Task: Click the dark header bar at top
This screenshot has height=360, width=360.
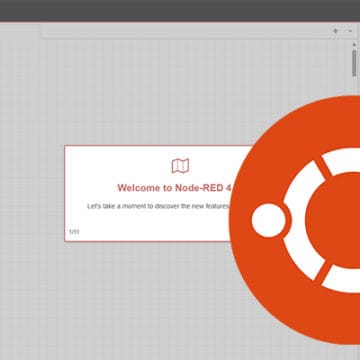Action: tap(180, 11)
